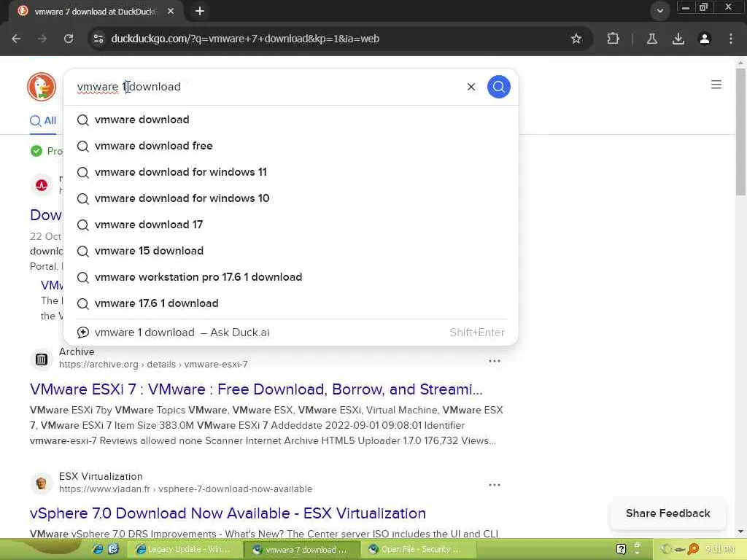The image size is (747, 560).
Task: Open DuckDuckGo hamburger menu
Action: [716, 85]
